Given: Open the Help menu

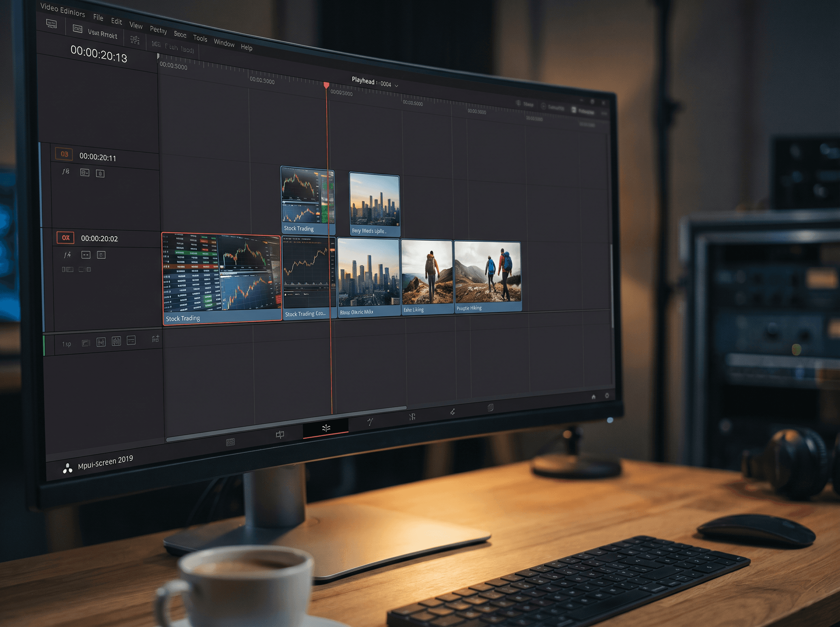Looking at the screenshot, I should [246, 48].
